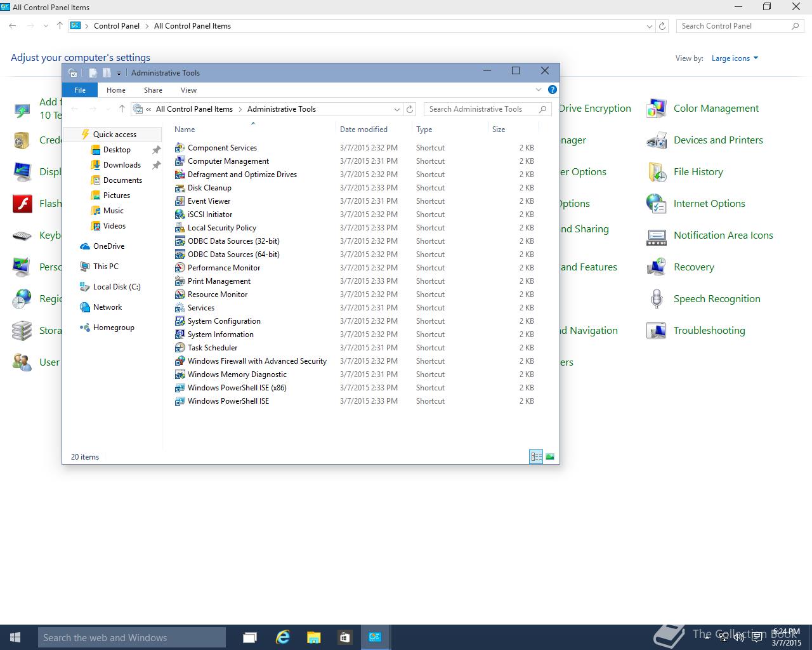Open the Disk Cleanup icon
The image size is (812, 650).
[180, 187]
